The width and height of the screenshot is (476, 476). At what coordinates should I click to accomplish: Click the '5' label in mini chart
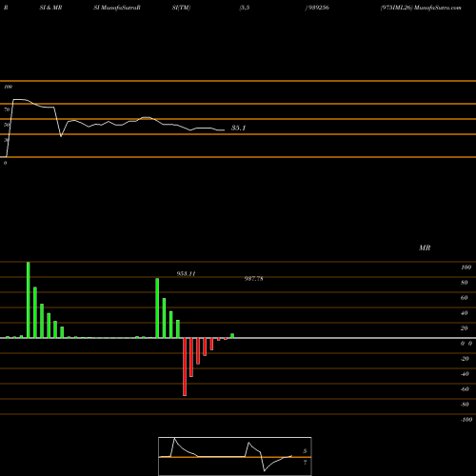305,451
